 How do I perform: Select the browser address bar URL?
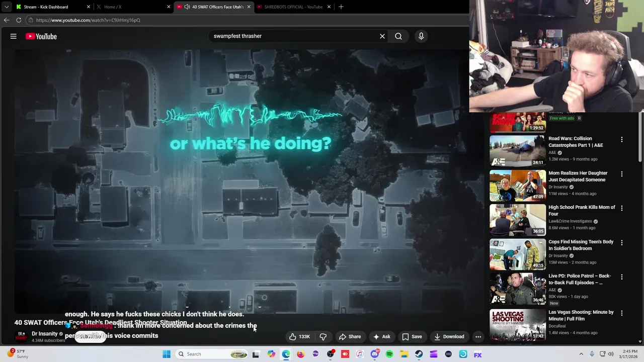88,20
